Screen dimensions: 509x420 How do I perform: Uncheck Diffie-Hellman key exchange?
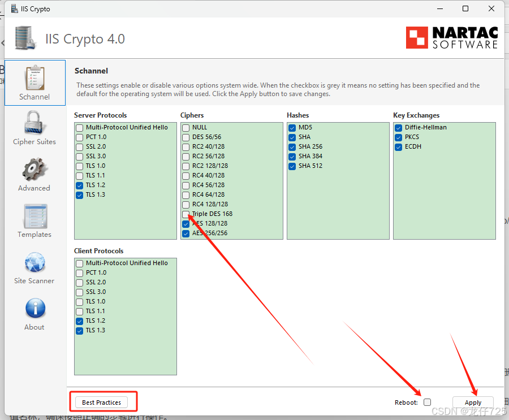(x=399, y=128)
